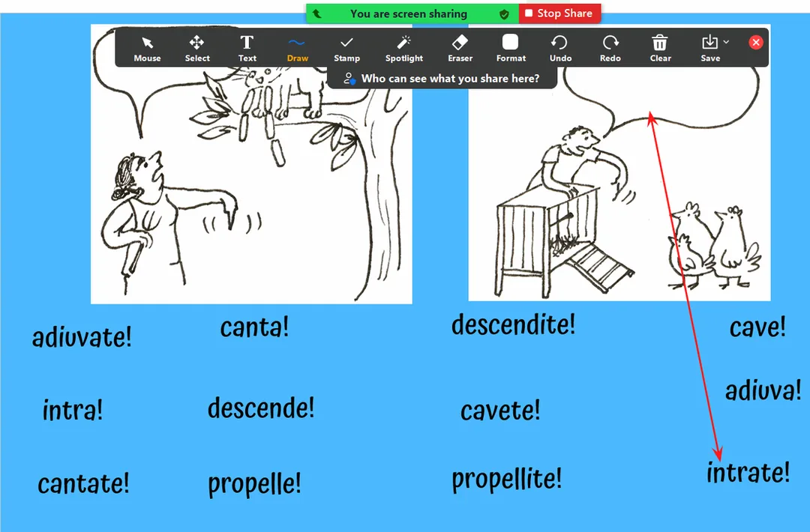810x532 pixels.
Task: Click the 'You are screen sharing' bar
Action: [408, 13]
